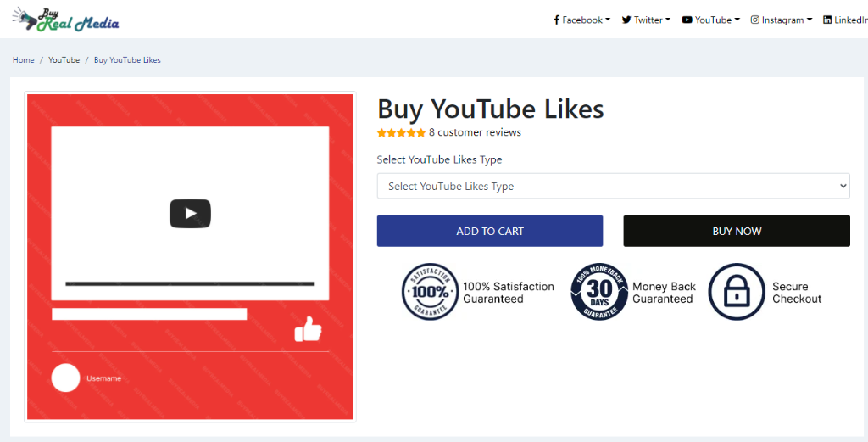Click the Buy YouTube Likes heading
The image size is (868, 442).
click(491, 109)
